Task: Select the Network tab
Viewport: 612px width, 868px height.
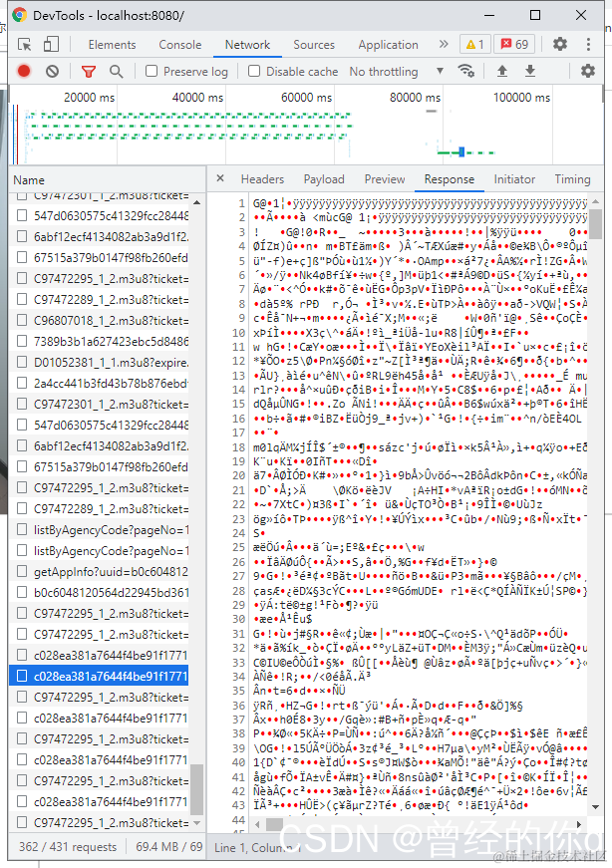Action: pyautogui.click(x=247, y=45)
